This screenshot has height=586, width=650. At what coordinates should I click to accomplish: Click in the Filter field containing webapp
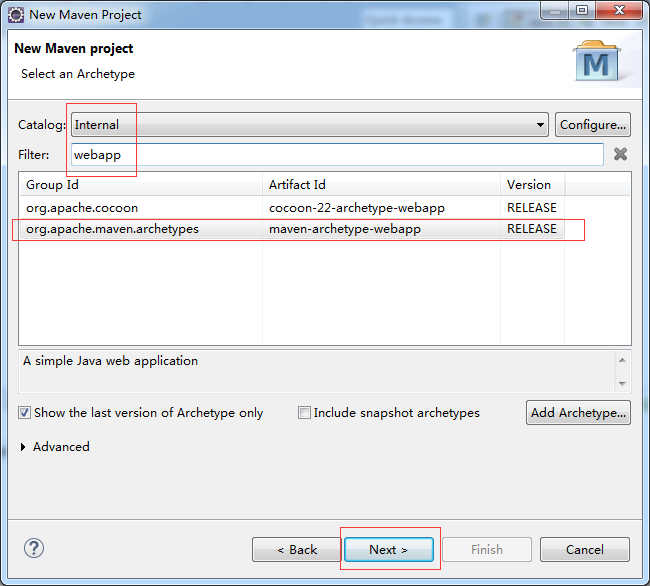point(337,155)
